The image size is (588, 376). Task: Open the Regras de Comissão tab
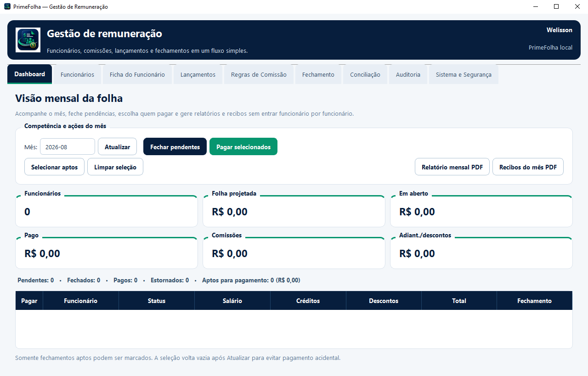[x=259, y=74]
